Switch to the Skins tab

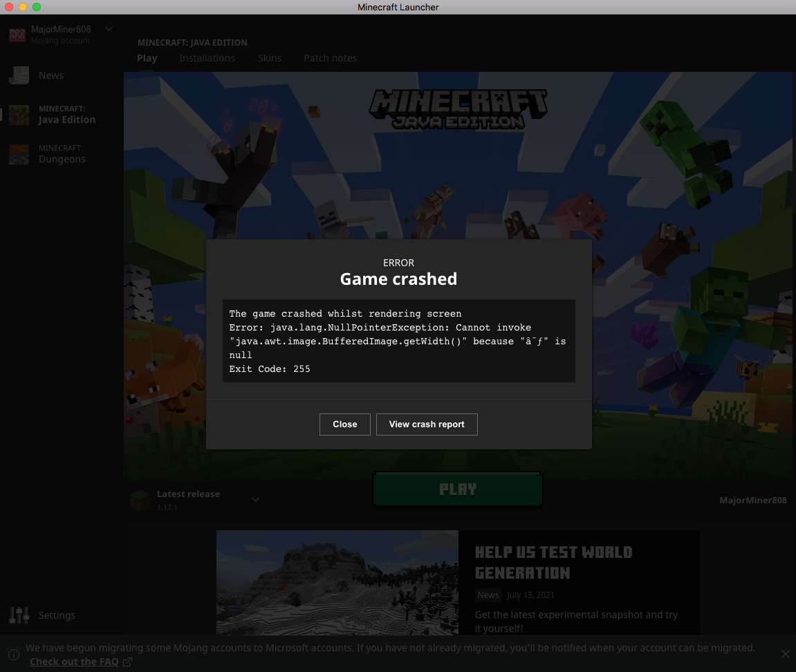tap(270, 58)
